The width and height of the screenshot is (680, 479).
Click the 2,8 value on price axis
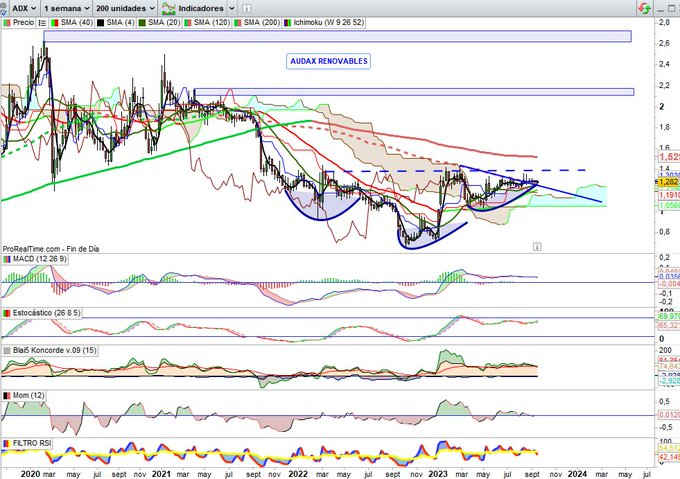(664, 22)
